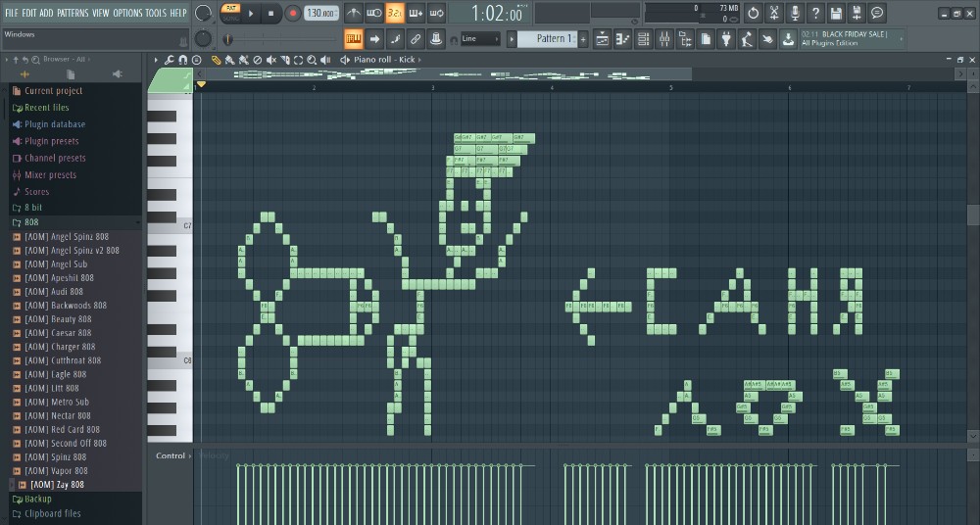Click the song position slider

[281, 39]
